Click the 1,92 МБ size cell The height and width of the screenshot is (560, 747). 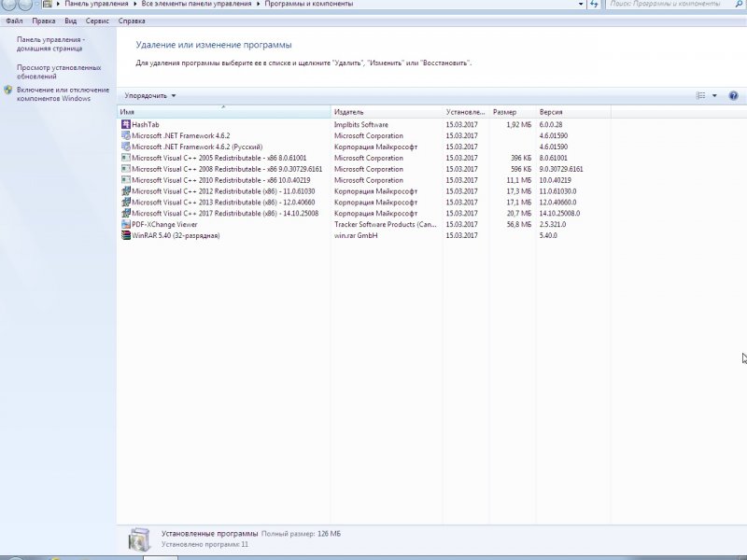519,125
